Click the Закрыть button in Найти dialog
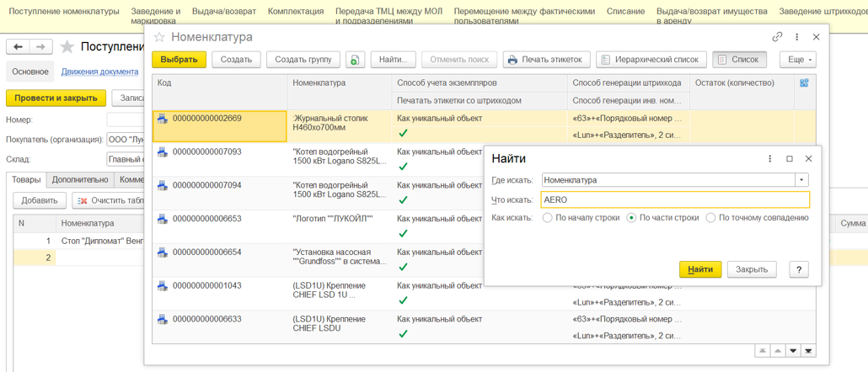Image resolution: width=868 pixels, height=372 pixels. tap(752, 269)
